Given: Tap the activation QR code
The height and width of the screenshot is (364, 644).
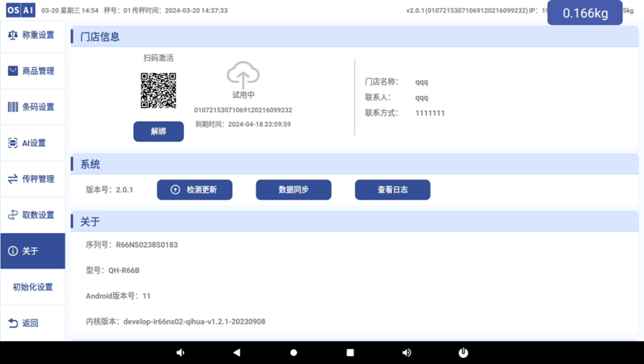Looking at the screenshot, I should [159, 91].
